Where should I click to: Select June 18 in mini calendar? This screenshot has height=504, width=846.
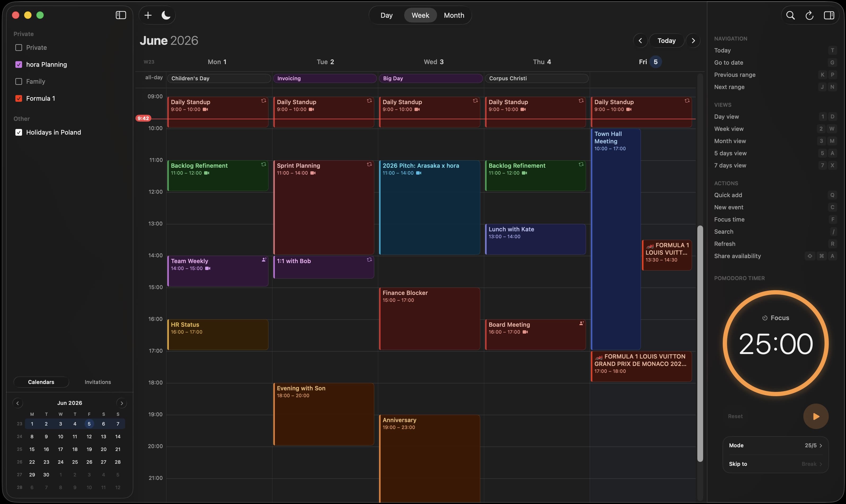point(75,449)
